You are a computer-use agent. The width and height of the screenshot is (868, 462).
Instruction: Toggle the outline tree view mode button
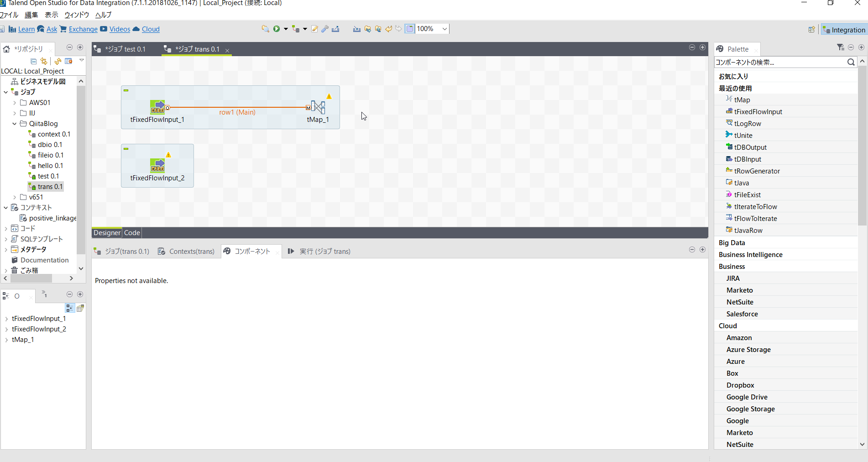pyautogui.click(x=70, y=308)
